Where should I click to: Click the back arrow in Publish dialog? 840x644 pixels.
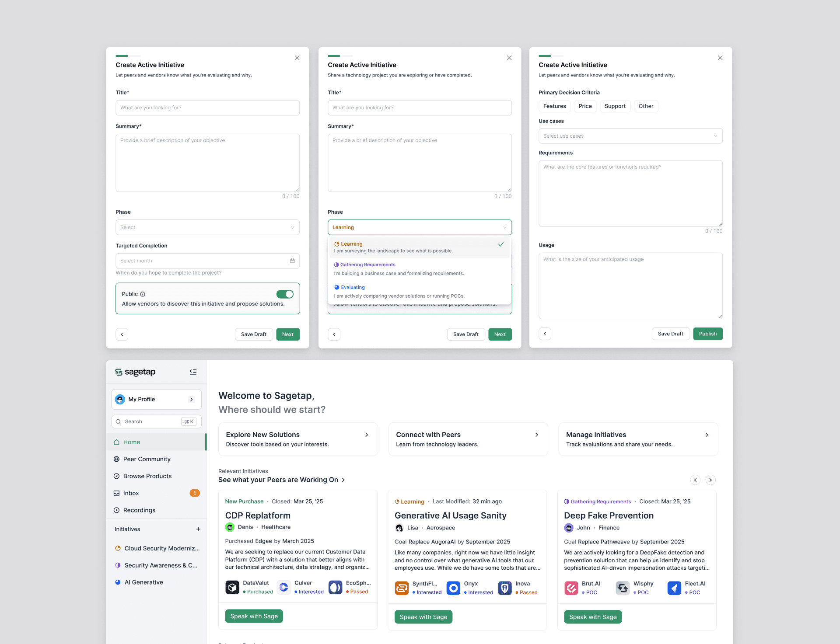pyautogui.click(x=545, y=334)
